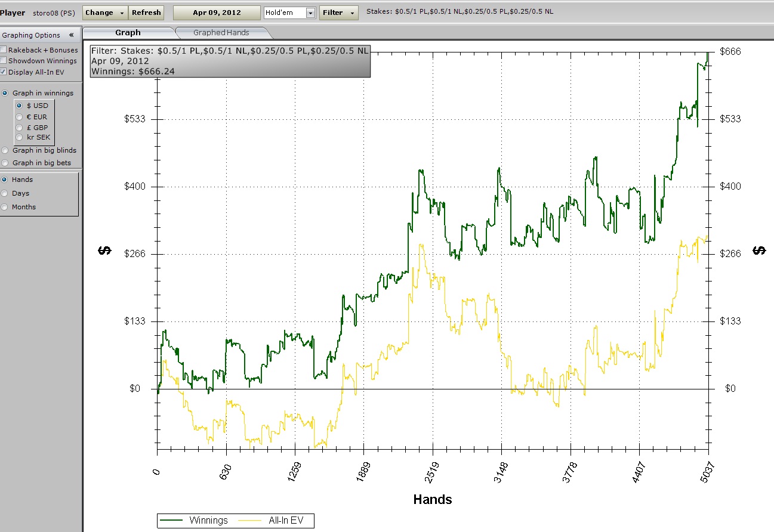Select Graph in big blinds option
The height and width of the screenshot is (532, 774).
click(5, 151)
